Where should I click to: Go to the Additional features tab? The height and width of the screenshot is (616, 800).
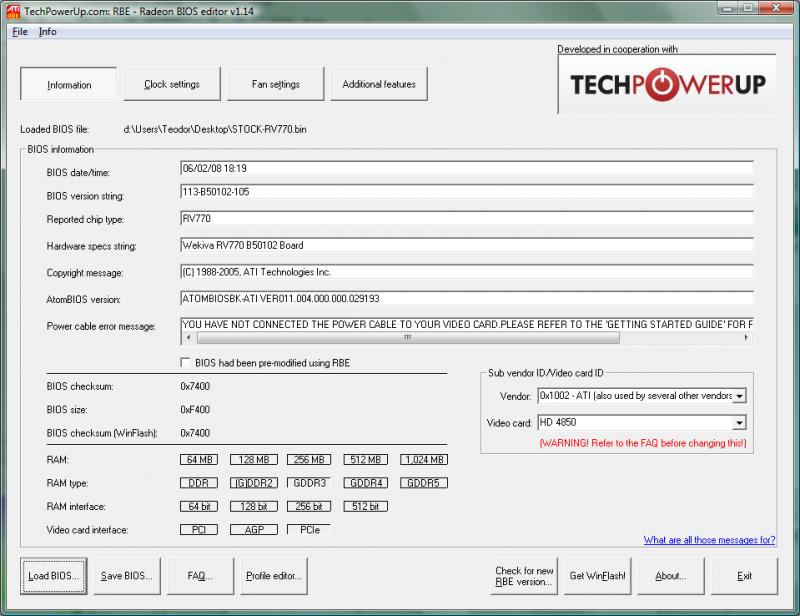[x=379, y=84]
